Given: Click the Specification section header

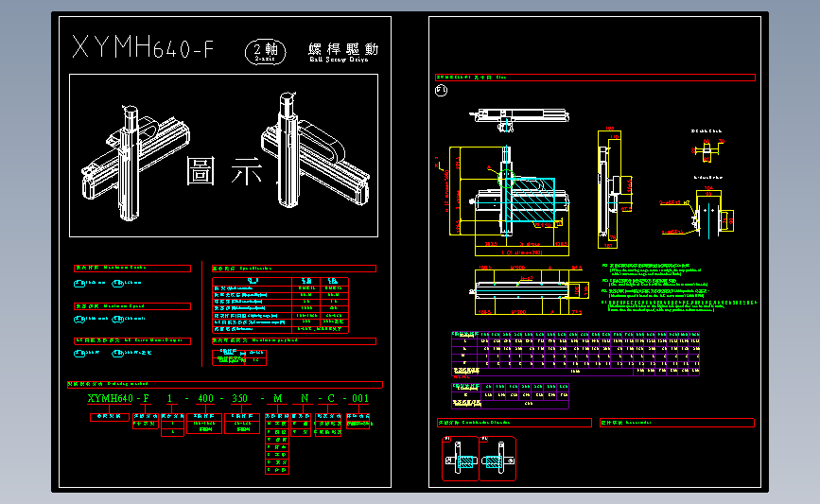Looking at the screenshot, I should point(294,269).
